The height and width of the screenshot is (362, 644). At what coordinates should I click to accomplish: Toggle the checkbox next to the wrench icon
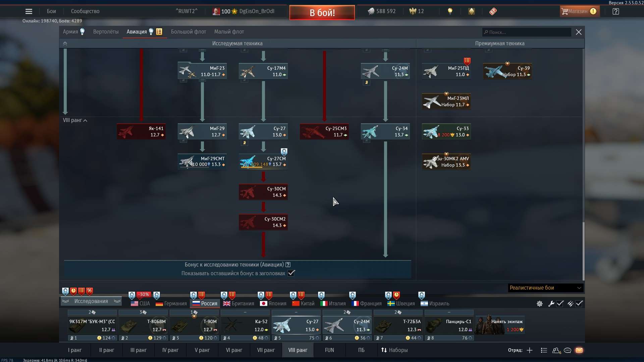[x=560, y=304]
